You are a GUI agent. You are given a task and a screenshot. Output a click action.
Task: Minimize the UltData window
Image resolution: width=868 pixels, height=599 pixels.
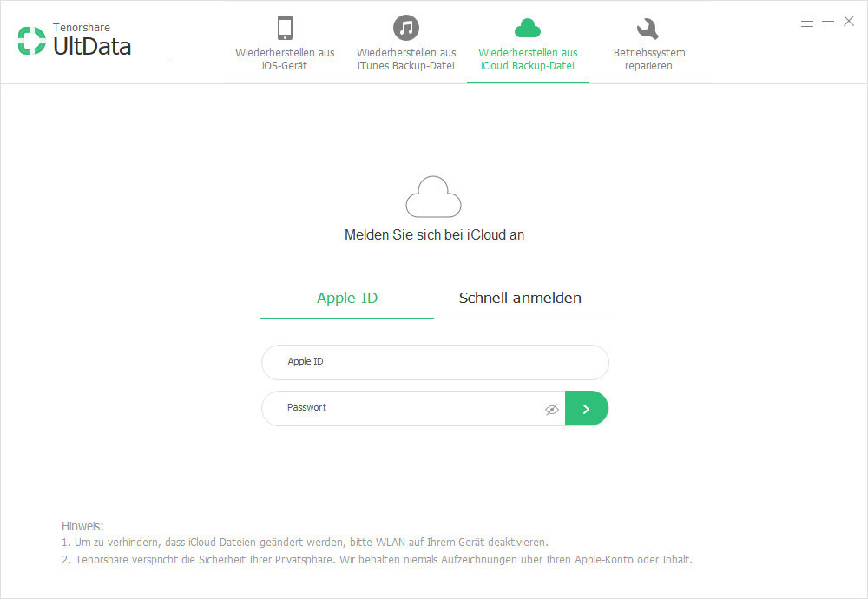point(828,22)
